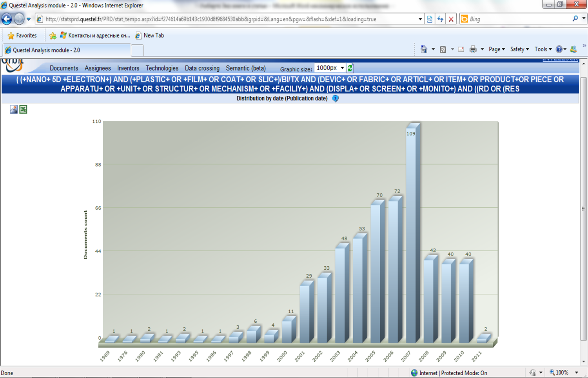The width and height of the screenshot is (588, 378).
Task: Click the scrollbar down arrow
Action: click(584, 362)
